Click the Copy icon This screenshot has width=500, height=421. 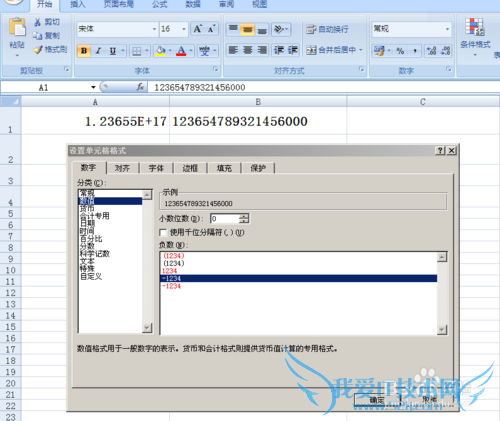click(x=37, y=36)
